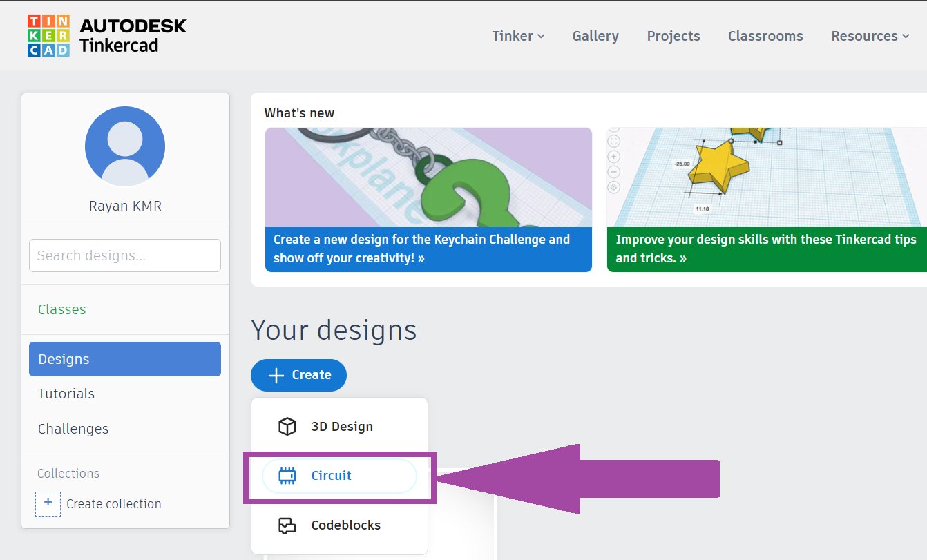
Task: Click the Rayan KMR username
Action: click(x=125, y=206)
